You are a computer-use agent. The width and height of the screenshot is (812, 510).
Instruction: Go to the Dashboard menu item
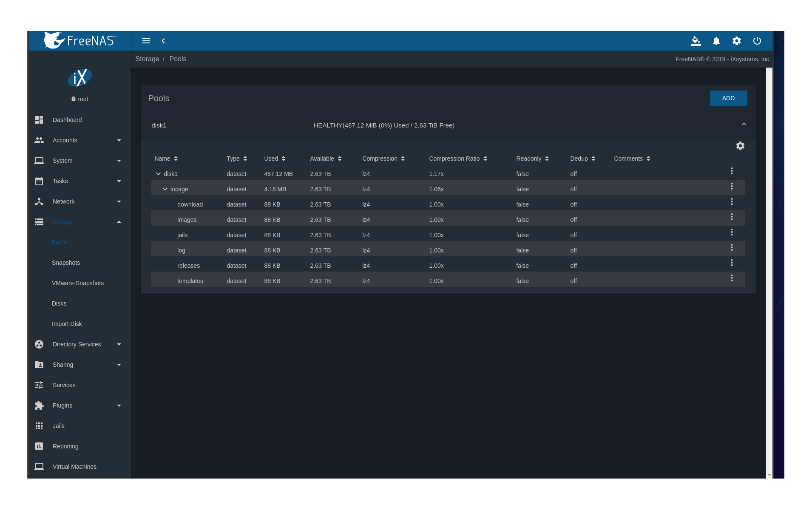[67, 120]
